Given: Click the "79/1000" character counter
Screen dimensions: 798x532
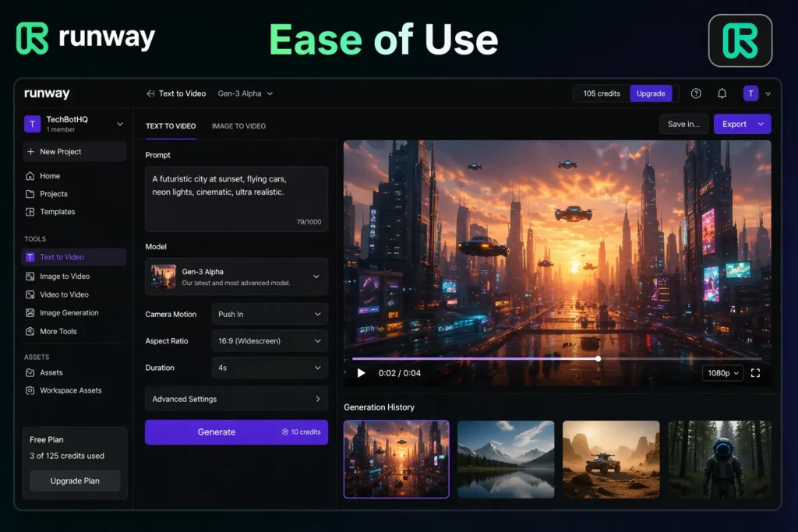Looking at the screenshot, I should click(309, 222).
